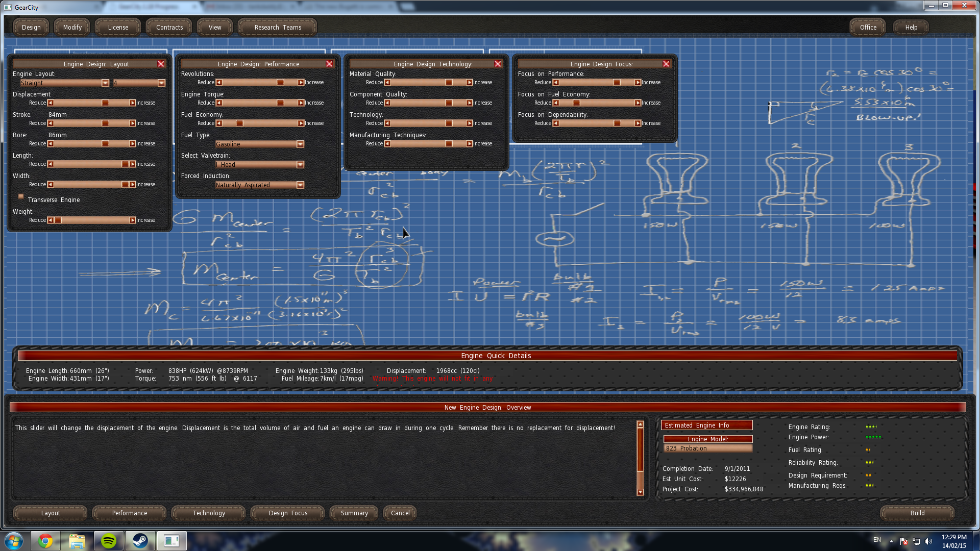
Task: Click Revolutions Increase arrow icon
Action: tap(301, 83)
